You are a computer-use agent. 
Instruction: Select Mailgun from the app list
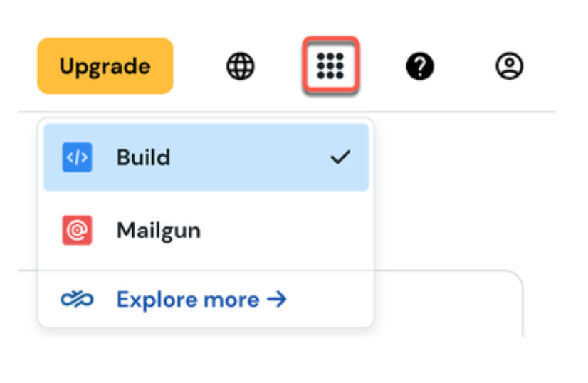click(206, 230)
